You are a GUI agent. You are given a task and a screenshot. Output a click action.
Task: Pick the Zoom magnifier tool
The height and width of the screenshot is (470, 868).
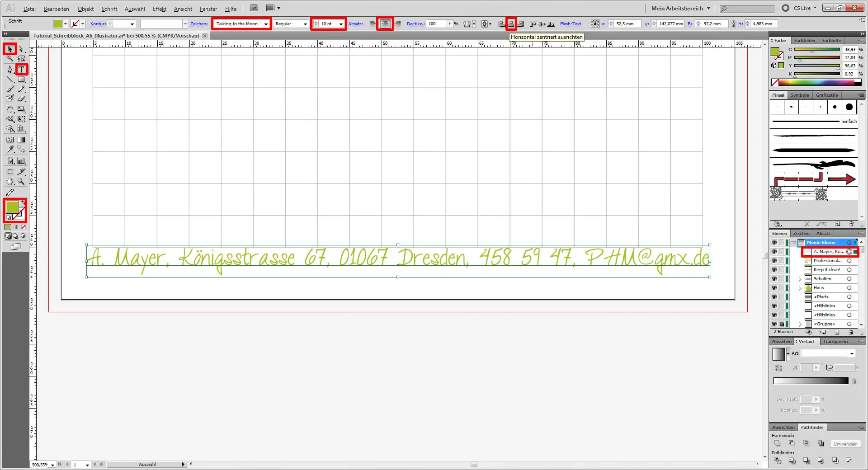pyautogui.click(x=21, y=182)
